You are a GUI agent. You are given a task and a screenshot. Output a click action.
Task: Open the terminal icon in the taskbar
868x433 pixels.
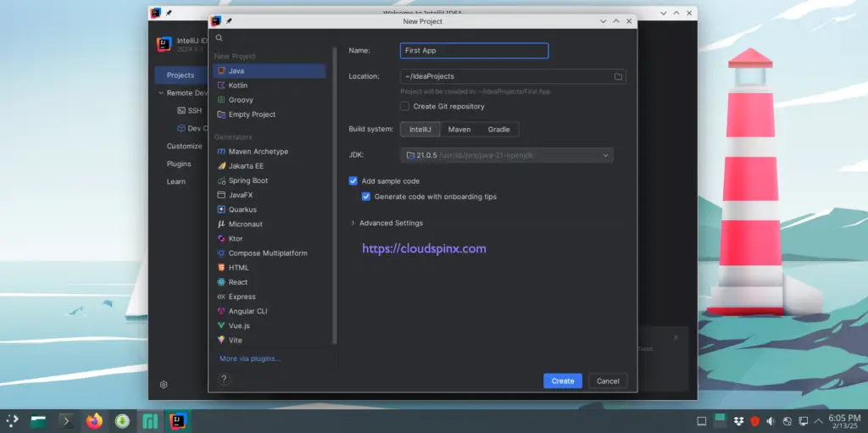point(66,421)
